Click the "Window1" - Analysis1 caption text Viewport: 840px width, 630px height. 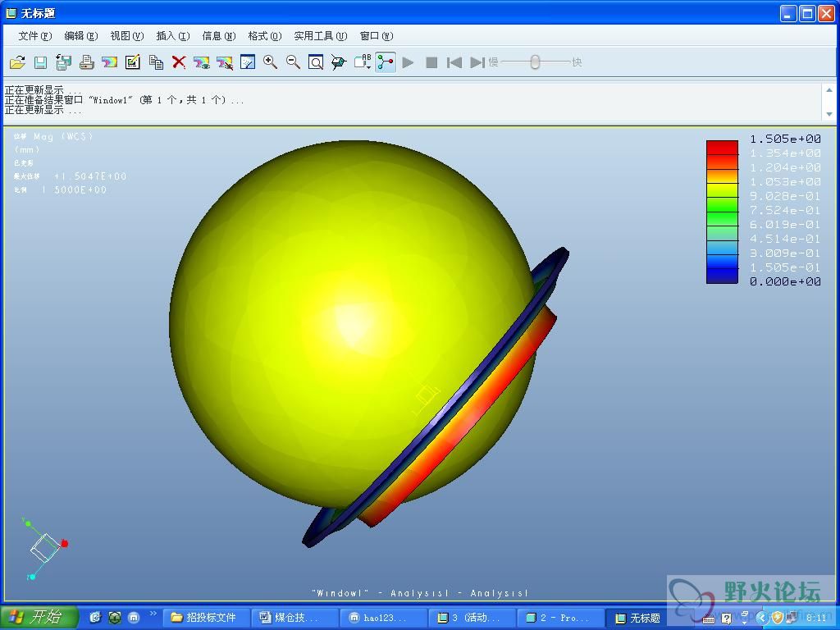(x=419, y=593)
